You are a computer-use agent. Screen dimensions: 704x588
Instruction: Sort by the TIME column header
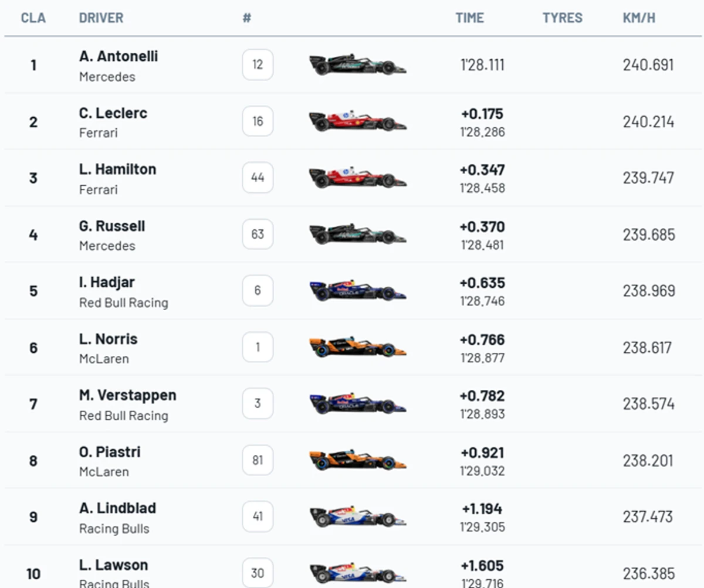[x=470, y=18]
